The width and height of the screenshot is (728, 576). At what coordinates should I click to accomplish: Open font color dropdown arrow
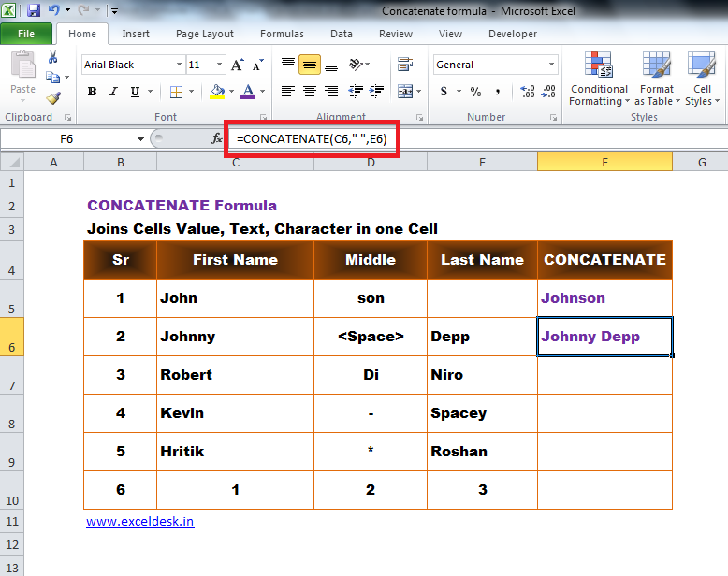click(262, 92)
